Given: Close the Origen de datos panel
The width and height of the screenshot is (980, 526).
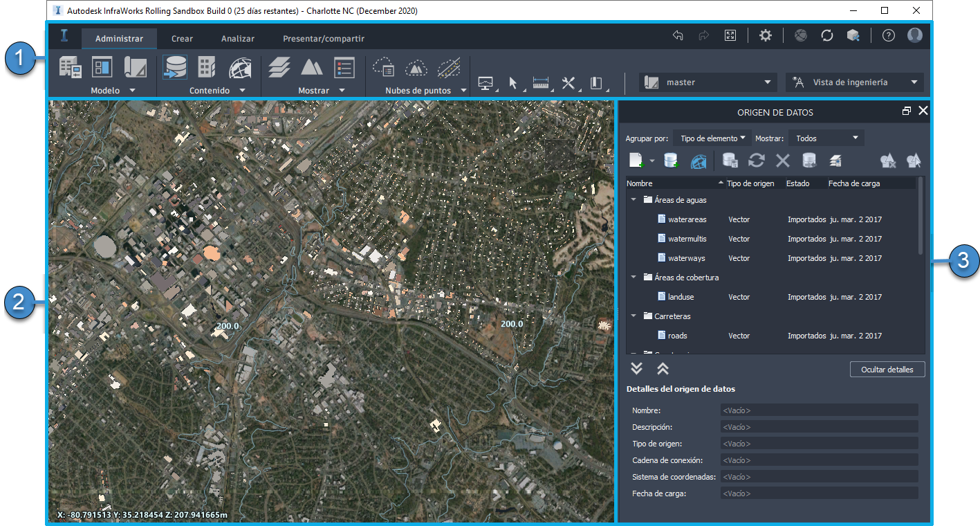Looking at the screenshot, I should pos(923,111).
